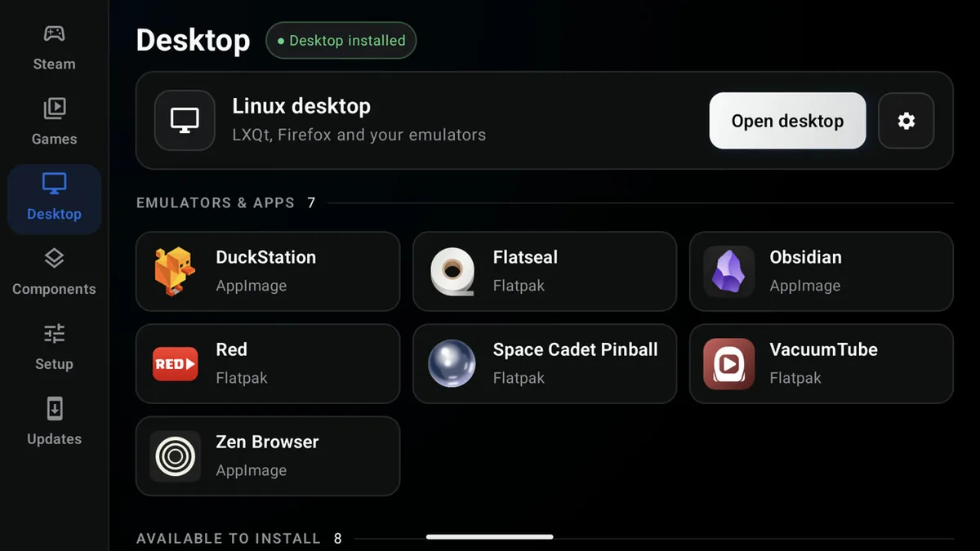Viewport: 980px width, 551px height.
Task: Click AppImage label under Obsidian
Action: coord(804,287)
